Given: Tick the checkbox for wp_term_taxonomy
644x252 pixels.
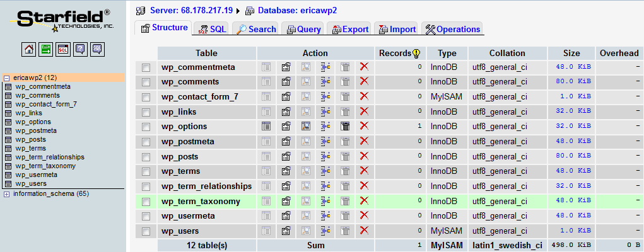Looking at the screenshot, I should pos(146,202).
